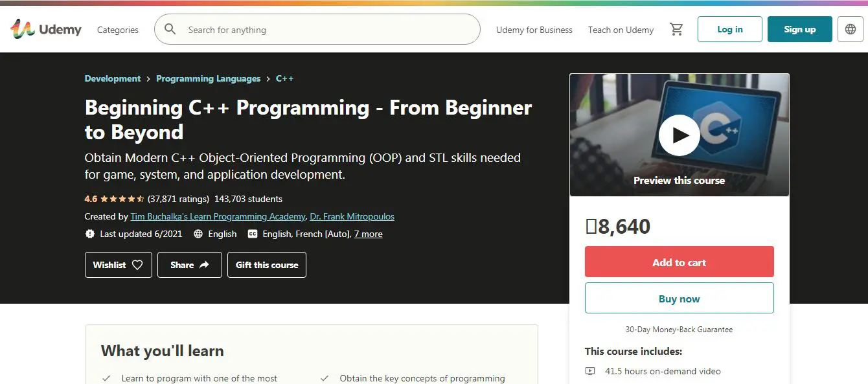Click the star rating icons

[x=122, y=199]
